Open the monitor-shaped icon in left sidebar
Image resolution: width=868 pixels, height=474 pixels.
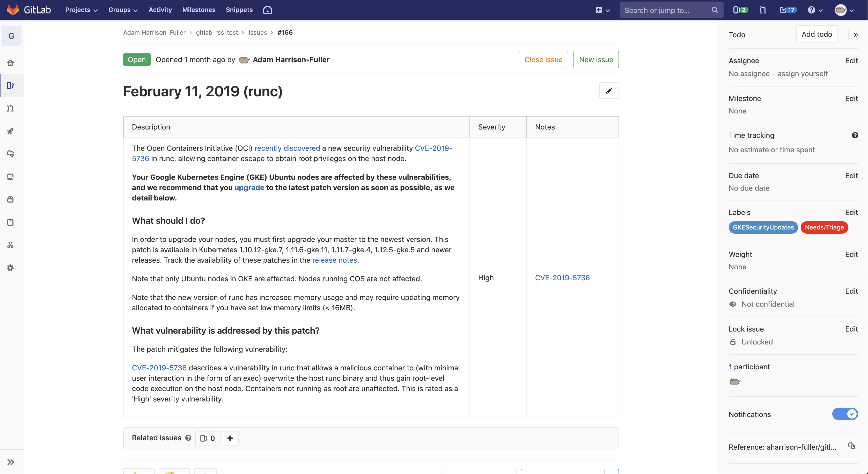click(10, 177)
